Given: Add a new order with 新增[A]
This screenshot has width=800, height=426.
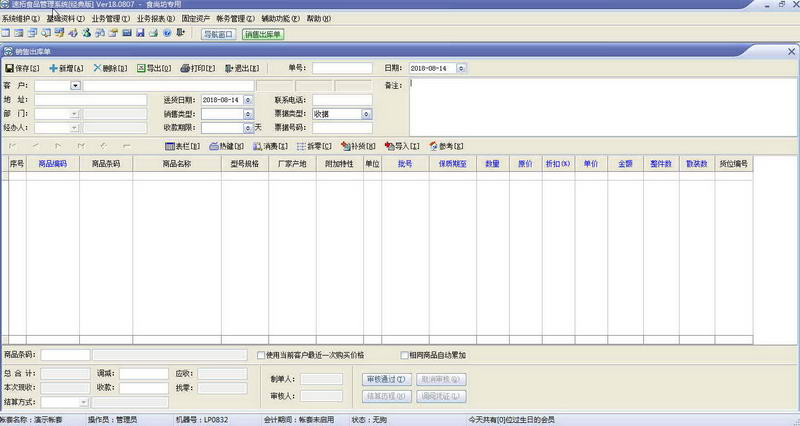Looking at the screenshot, I should (x=66, y=68).
